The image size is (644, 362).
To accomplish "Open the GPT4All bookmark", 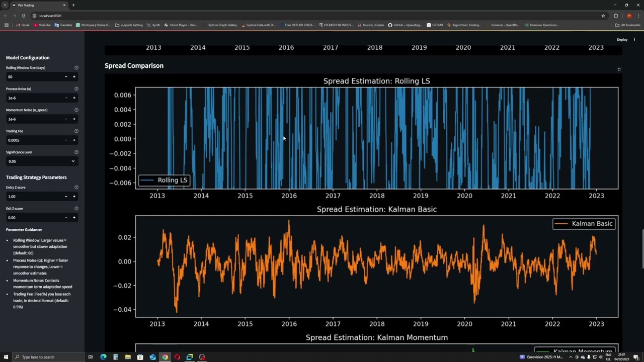I will pos(435,25).
